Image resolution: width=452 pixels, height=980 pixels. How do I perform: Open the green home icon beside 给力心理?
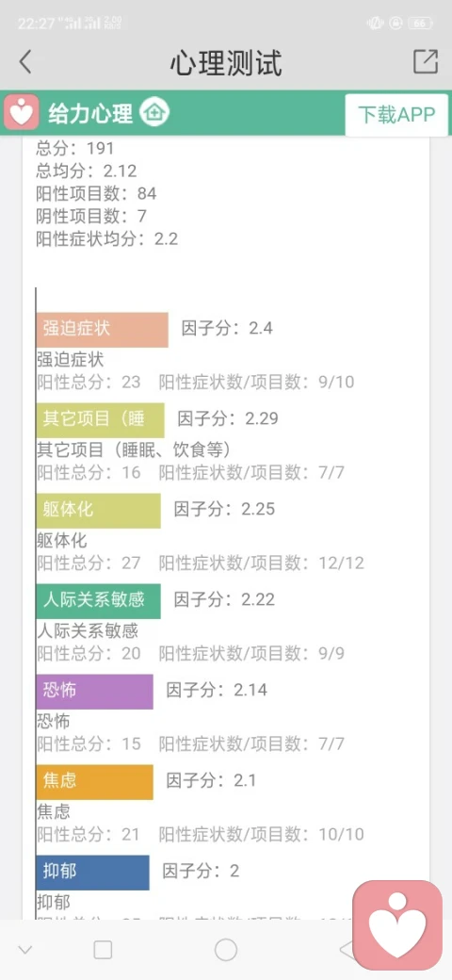coord(154,113)
